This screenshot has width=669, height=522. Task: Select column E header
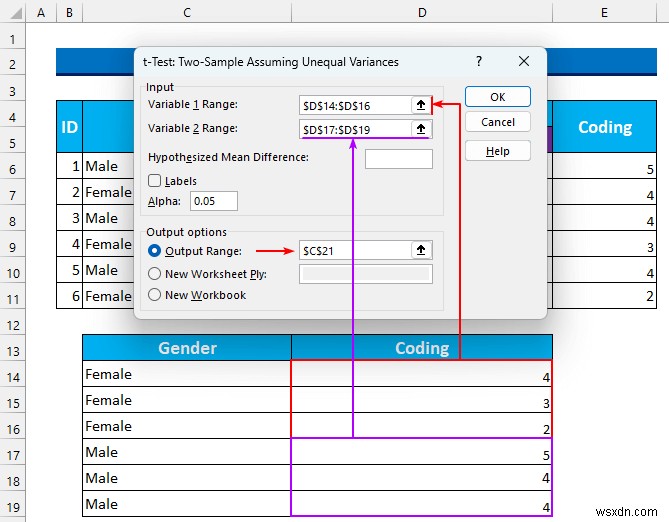click(604, 13)
